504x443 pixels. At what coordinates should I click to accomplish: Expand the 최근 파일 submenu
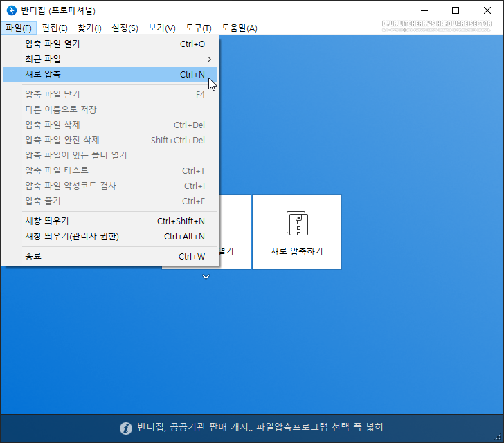(110, 59)
